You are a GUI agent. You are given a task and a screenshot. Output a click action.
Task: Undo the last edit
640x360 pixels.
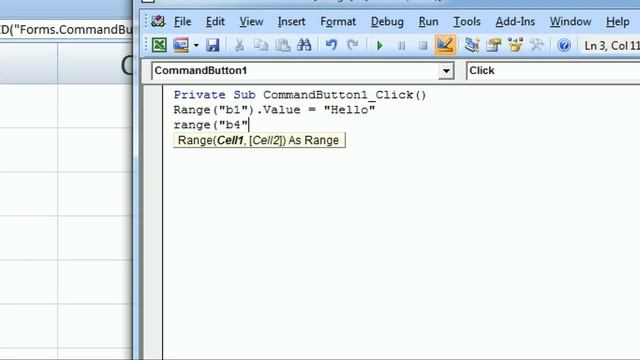point(331,45)
